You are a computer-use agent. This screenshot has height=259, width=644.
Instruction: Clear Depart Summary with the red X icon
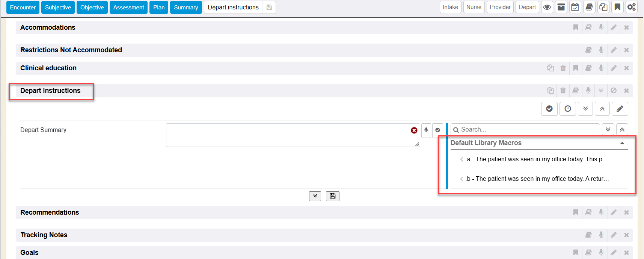[414, 130]
